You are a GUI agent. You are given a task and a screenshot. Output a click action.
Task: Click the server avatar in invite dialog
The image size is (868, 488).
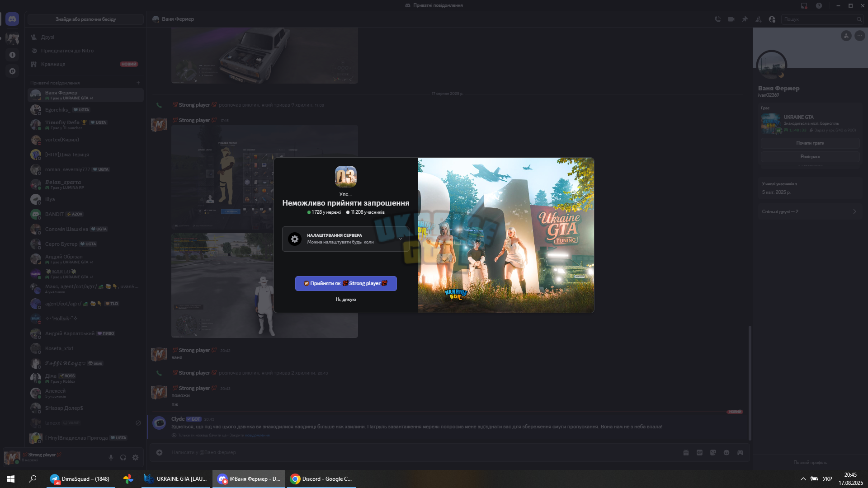(x=346, y=177)
